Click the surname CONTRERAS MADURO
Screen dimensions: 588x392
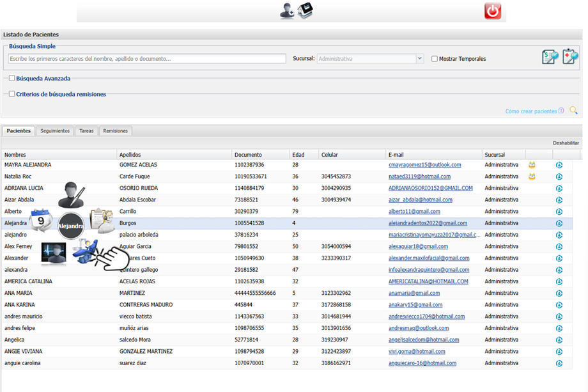146,304
